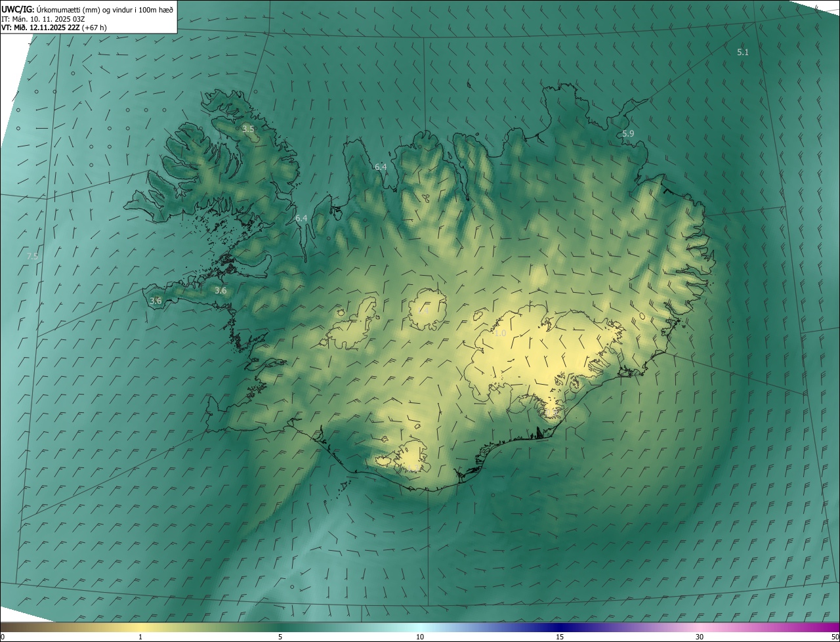
Task: Click the precipitation colour scale bar
Action: coord(420,627)
